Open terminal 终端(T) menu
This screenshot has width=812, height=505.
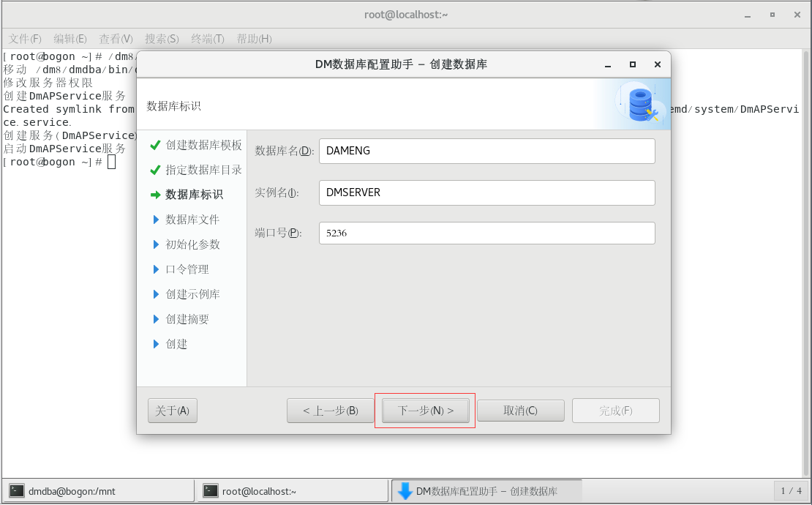(207, 39)
